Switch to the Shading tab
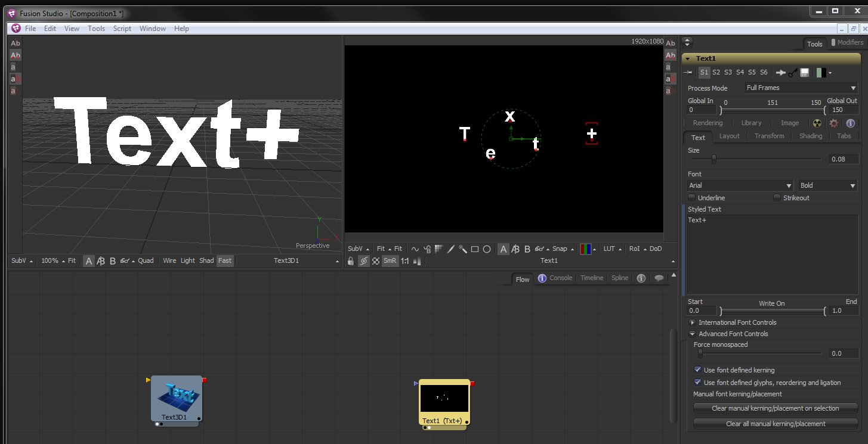 (x=811, y=136)
